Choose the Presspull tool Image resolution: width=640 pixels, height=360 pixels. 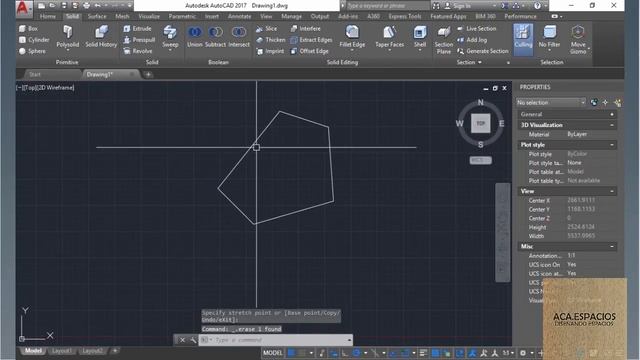(139, 40)
